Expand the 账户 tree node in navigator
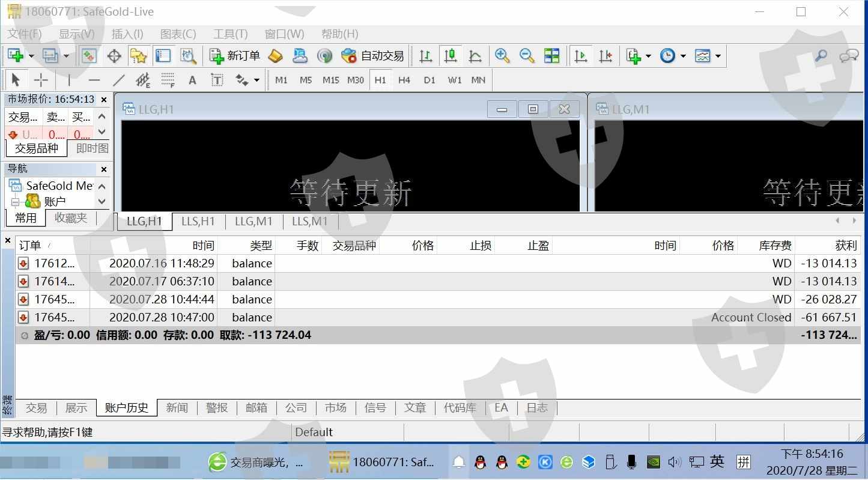Viewport: 868px width, 480px height. pos(15,202)
